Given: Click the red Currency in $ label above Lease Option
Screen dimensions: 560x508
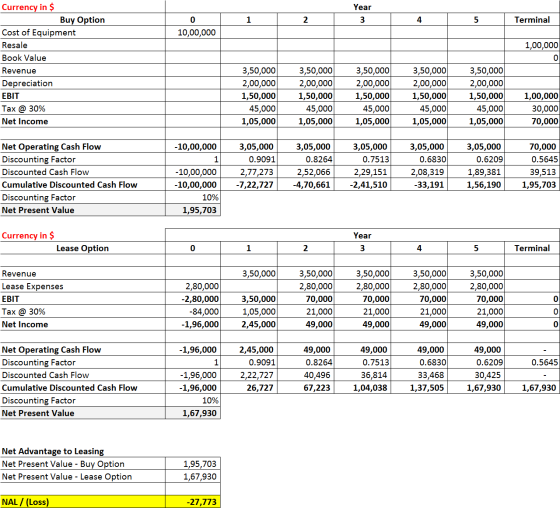Looking at the screenshot, I should (x=28, y=235).
